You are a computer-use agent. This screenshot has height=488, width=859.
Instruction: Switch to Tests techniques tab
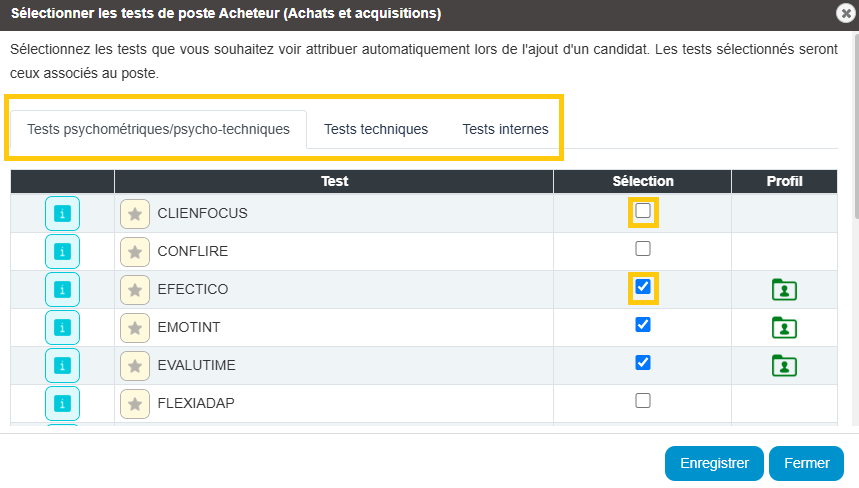coord(376,129)
